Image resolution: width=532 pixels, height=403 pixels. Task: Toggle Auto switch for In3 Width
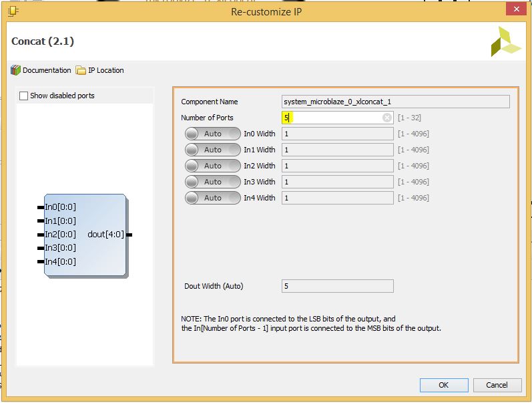213,182
